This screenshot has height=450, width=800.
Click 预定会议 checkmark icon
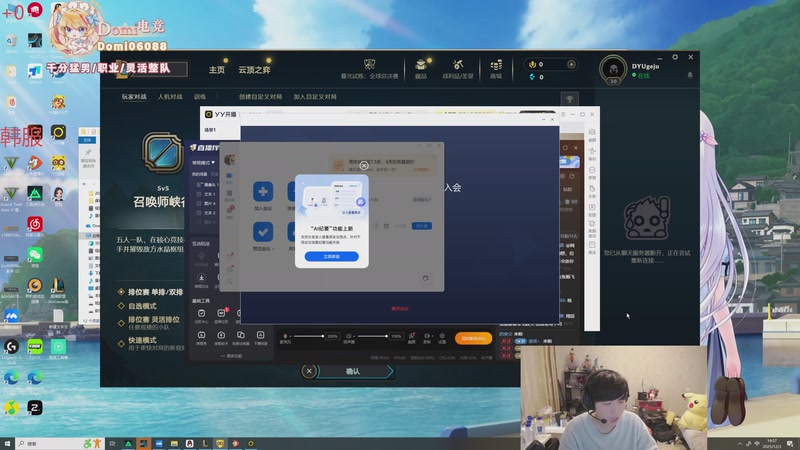coord(263,232)
